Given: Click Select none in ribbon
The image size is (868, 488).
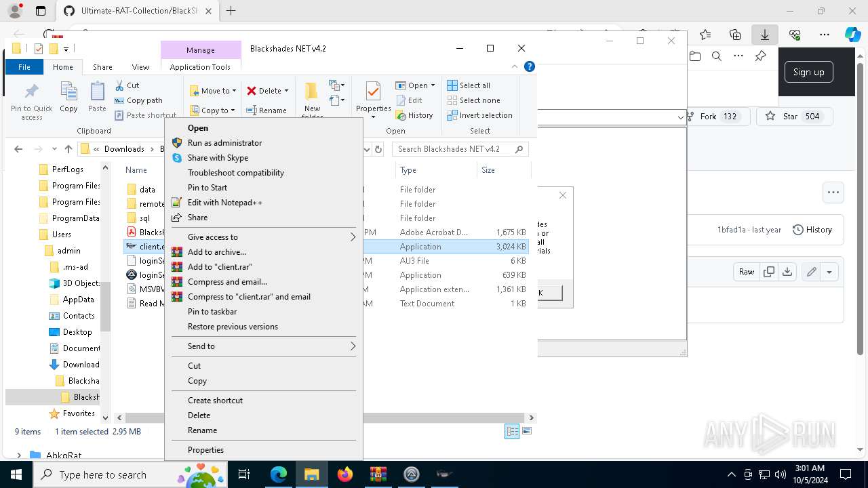Looking at the screenshot, I should (x=473, y=100).
